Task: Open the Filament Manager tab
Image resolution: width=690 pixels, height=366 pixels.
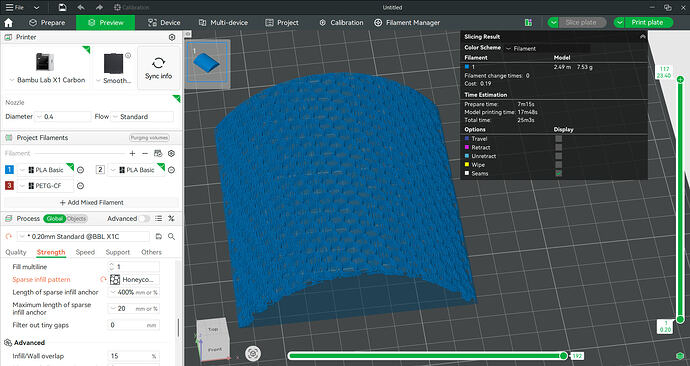Action: coord(407,22)
